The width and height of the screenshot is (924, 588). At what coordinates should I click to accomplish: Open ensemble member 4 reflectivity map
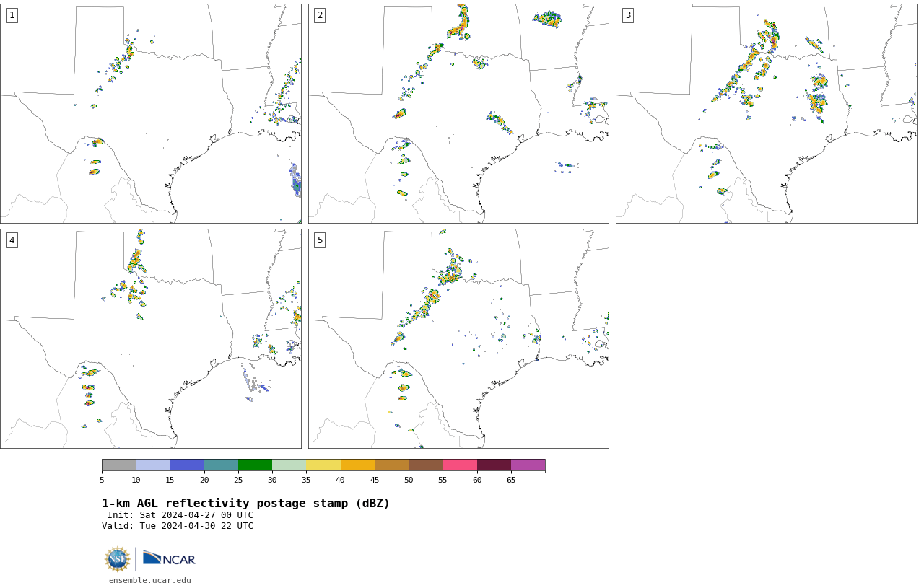click(151, 338)
